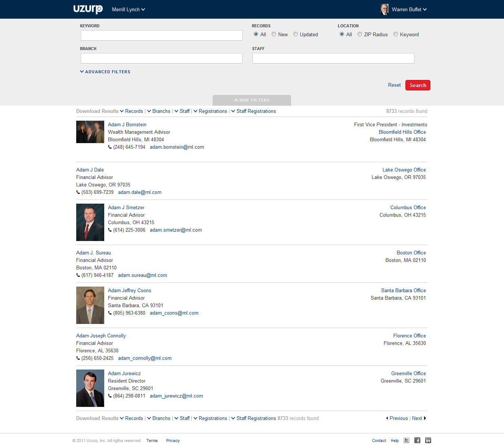Click Adam Jeffrey Coons' portrait photo
The image size is (504, 448).
[x=90, y=305]
